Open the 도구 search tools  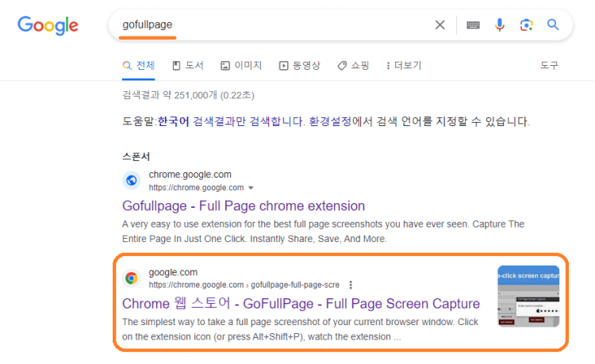pos(549,66)
